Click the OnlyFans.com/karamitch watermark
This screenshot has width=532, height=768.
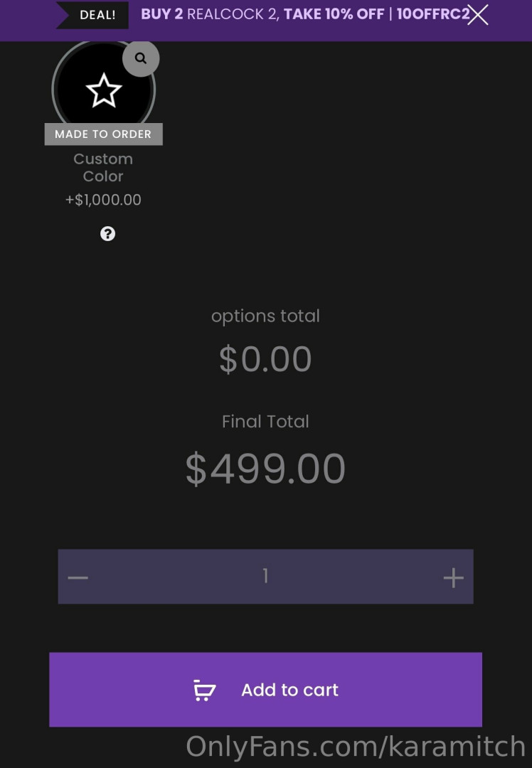click(x=356, y=747)
